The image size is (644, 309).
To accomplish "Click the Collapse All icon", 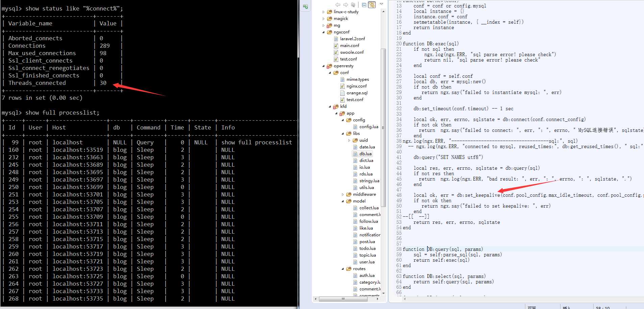I will click(364, 5).
